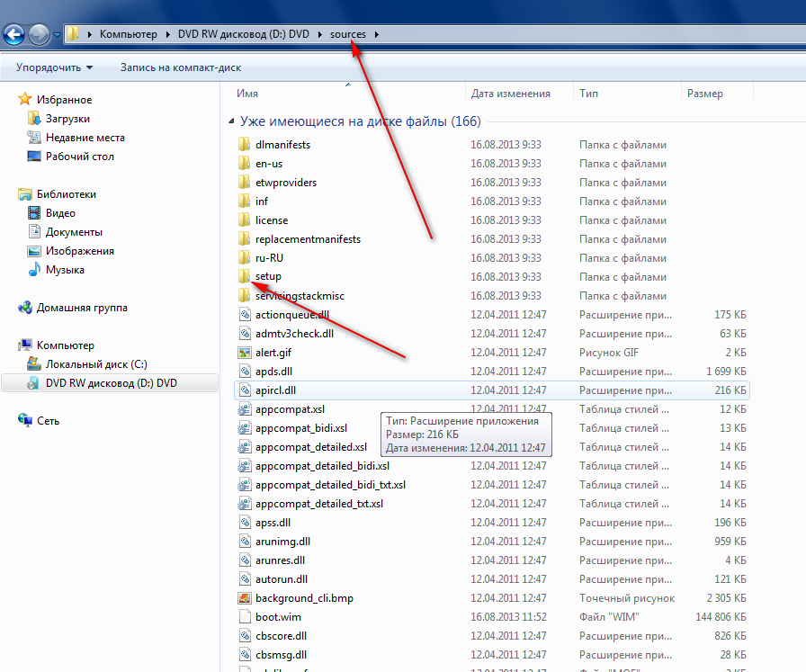This screenshot has width=806, height=672.
Task: Select the Сеть network item
Action: click(49, 420)
